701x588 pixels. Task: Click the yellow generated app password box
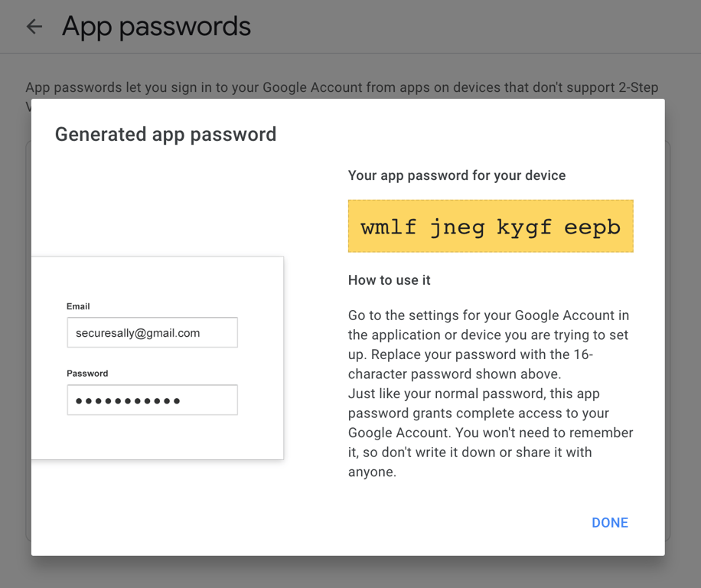(x=491, y=226)
